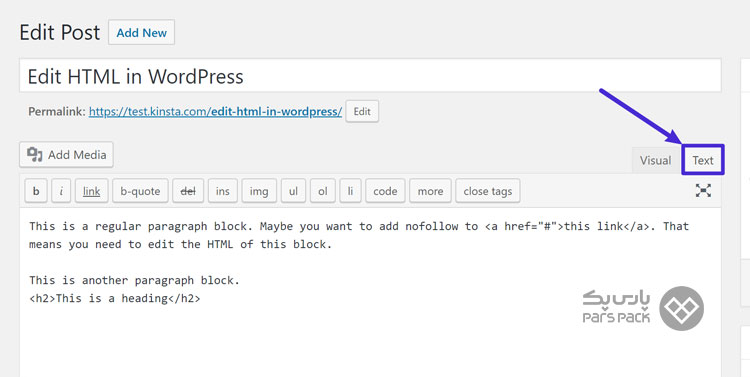750x377 pixels.
Task: Toggle distraction-free fullscreen icon
Action: click(703, 190)
